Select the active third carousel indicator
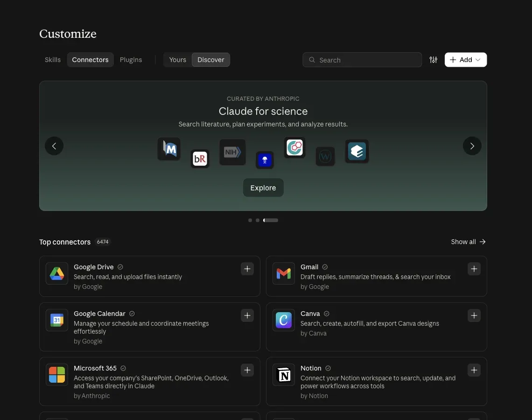 (271, 220)
